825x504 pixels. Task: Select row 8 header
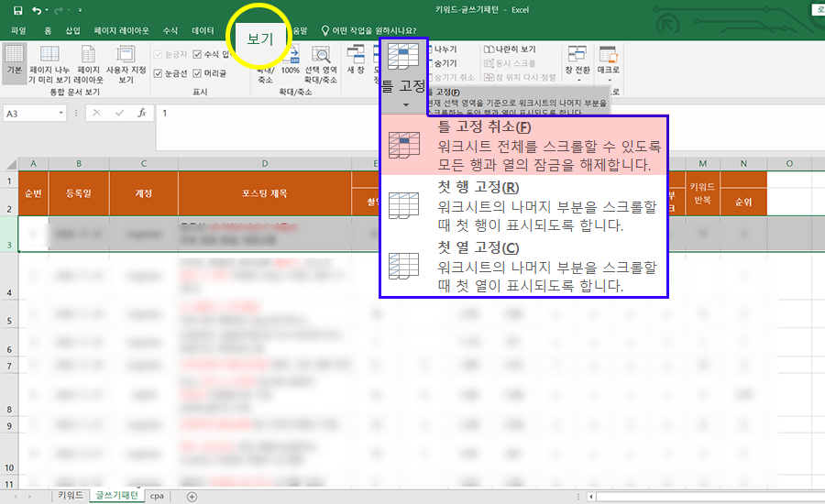(x=9, y=395)
